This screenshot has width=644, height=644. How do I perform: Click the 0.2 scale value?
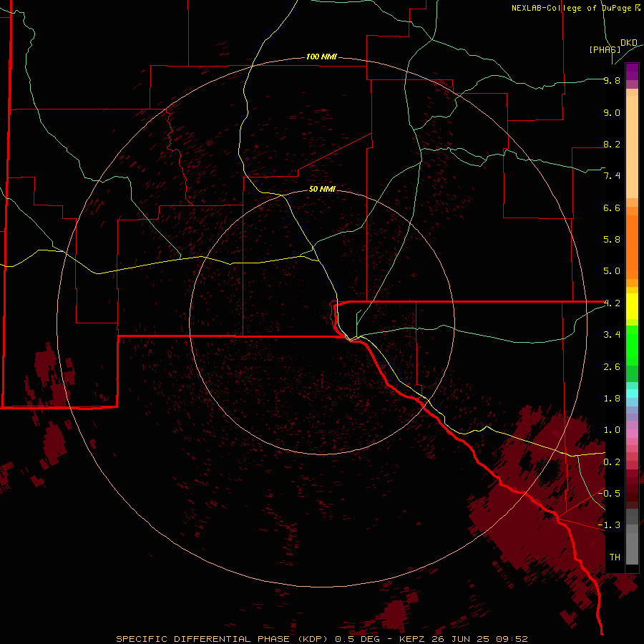[x=612, y=462]
